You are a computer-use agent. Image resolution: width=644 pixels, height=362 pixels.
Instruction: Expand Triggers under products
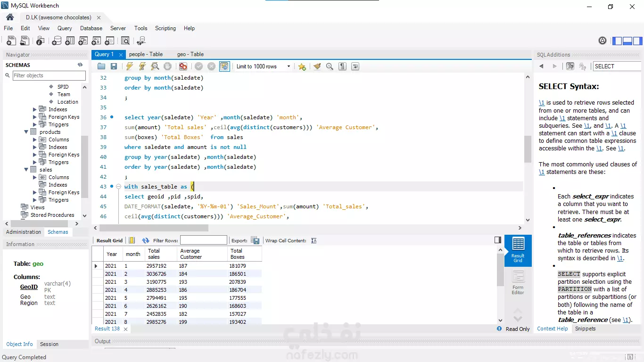[x=35, y=162]
